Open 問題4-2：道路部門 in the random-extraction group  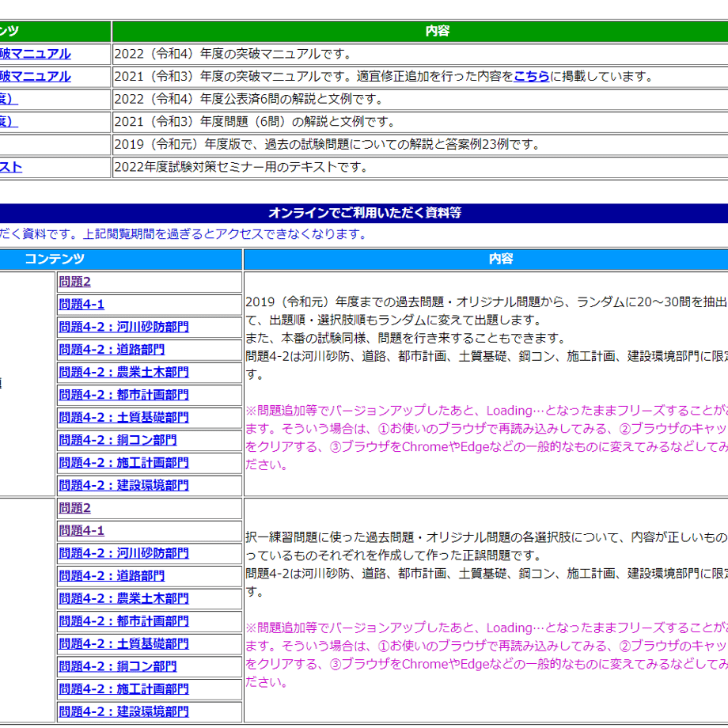click(x=112, y=350)
